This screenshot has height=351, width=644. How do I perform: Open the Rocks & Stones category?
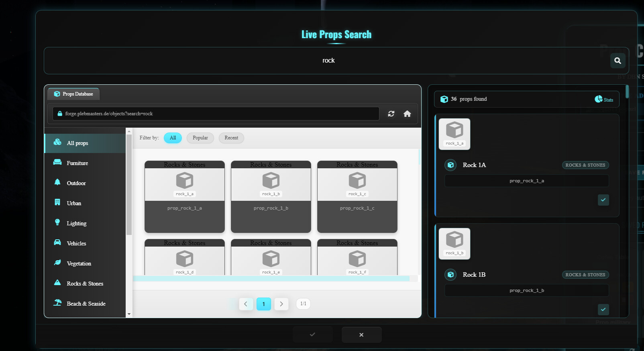(x=85, y=284)
